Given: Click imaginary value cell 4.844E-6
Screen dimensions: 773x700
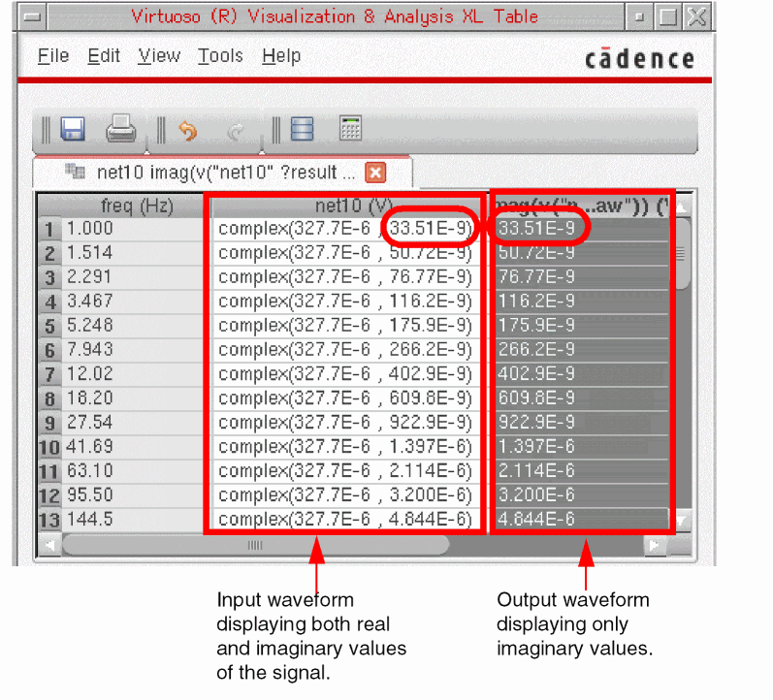Looking at the screenshot, I should click(x=582, y=519).
